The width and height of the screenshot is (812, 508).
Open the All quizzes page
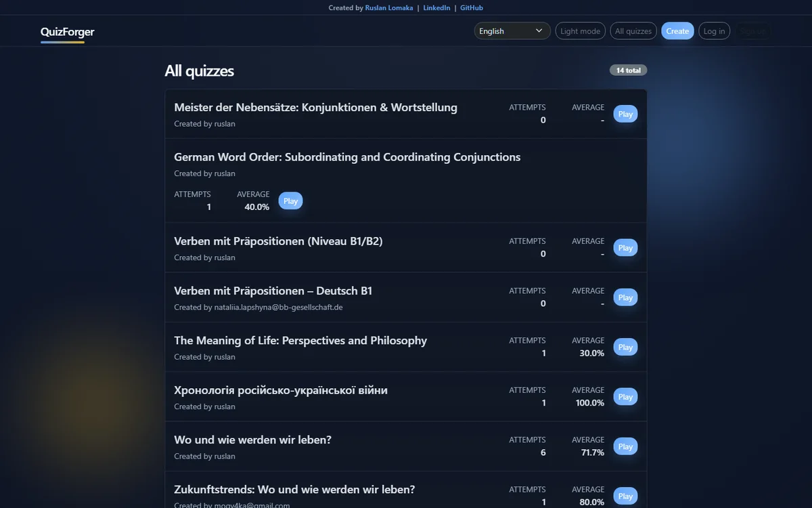[x=633, y=31]
